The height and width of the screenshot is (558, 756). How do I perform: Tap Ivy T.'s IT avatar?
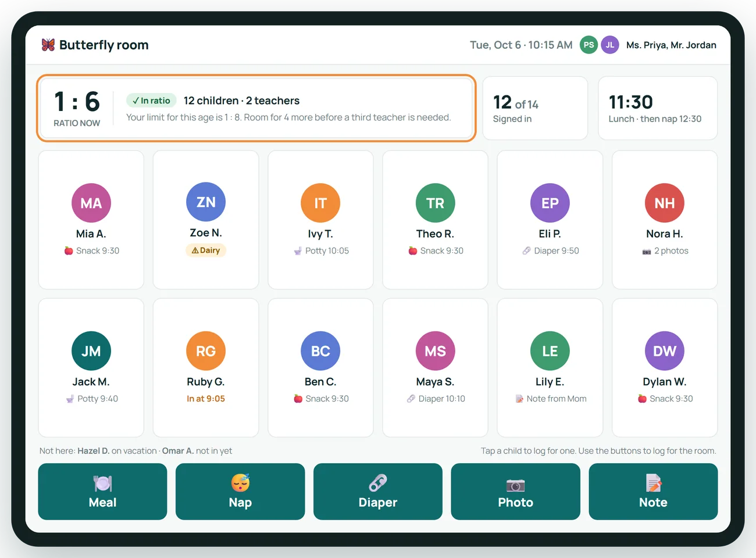(320, 203)
